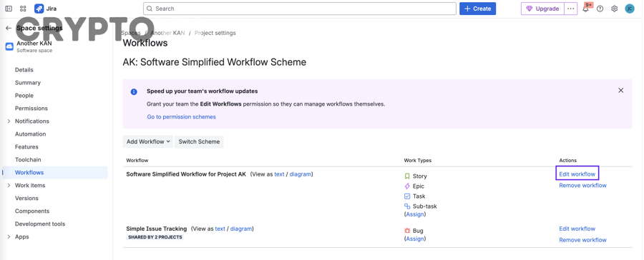Remove workflow for Simple Issue Tracking
This screenshot has width=644, height=260.
point(582,240)
